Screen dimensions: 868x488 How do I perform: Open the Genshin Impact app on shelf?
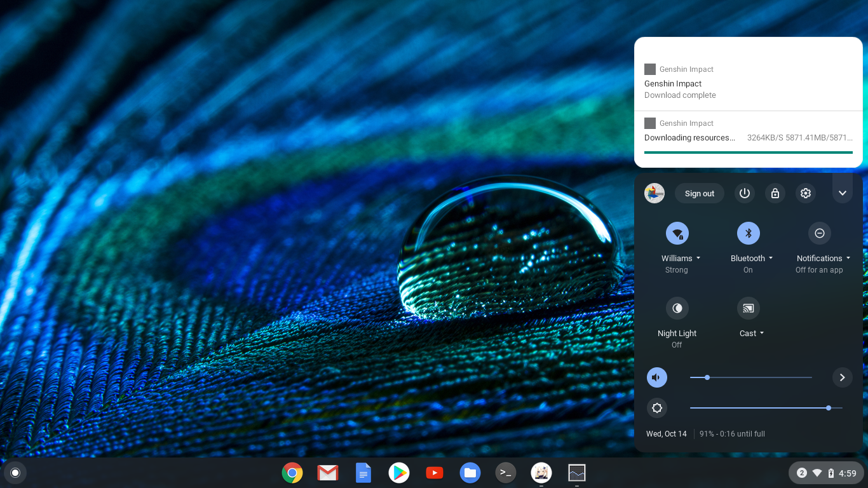click(x=541, y=473)
